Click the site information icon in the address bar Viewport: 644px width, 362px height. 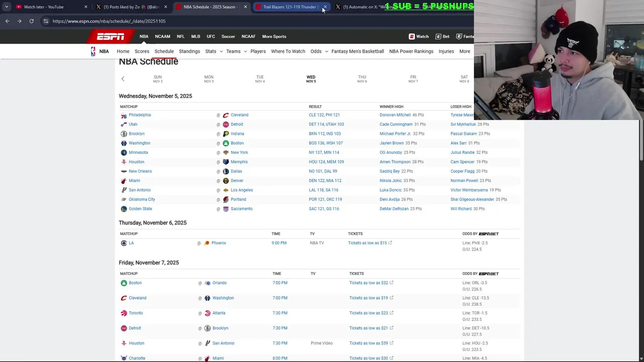coord(46,21)
